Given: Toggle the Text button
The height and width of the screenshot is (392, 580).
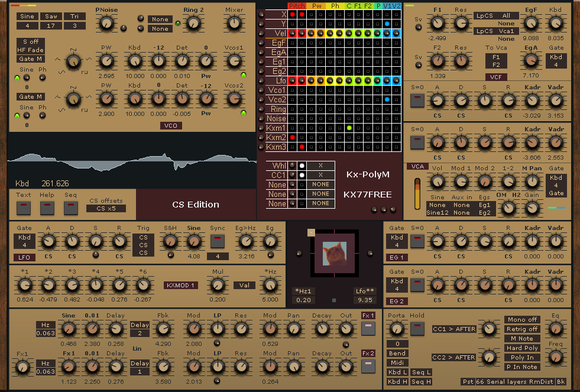Looking at the screenshot, I should point(23,208).
